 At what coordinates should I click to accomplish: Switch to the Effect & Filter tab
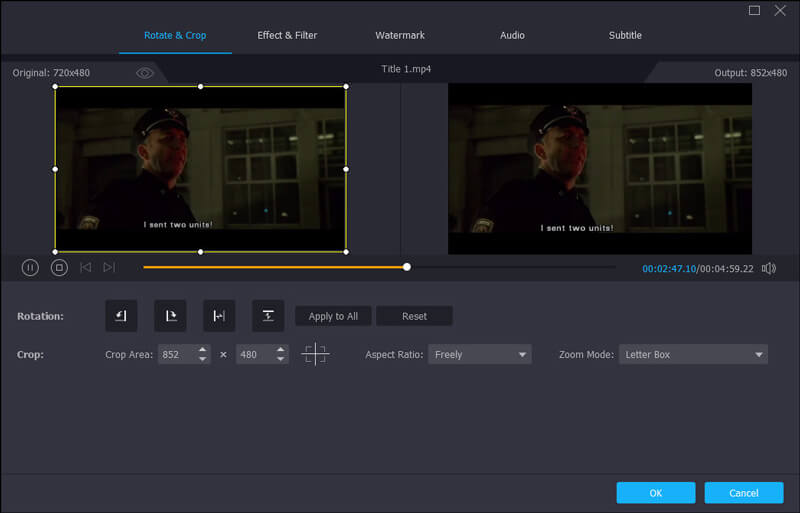[287, 35]
